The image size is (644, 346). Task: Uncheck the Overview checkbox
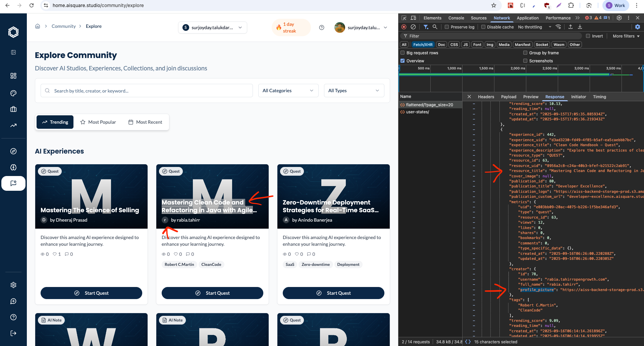click(402, 61)
